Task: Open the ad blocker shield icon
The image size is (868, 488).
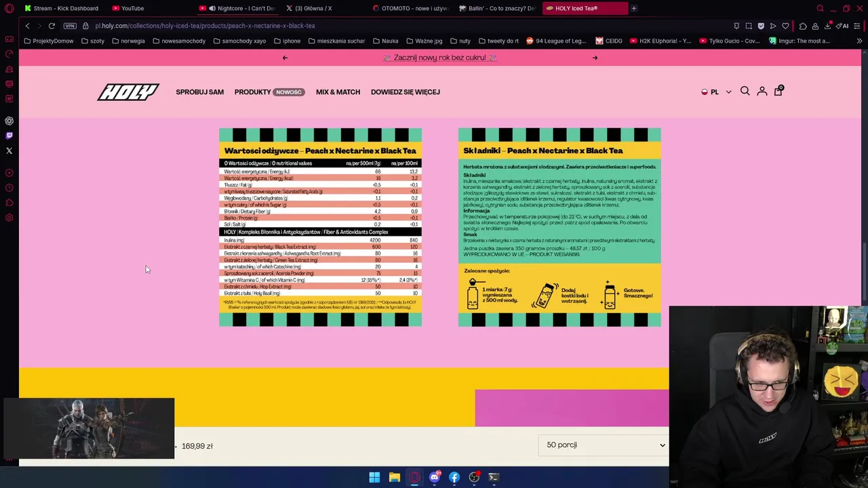Action: 761,26
